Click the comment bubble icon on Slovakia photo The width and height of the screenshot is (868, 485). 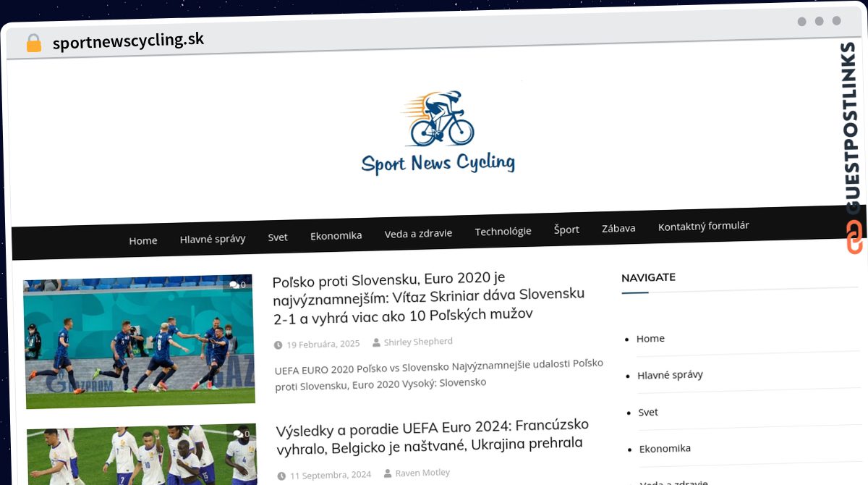[x=234, y=284]
